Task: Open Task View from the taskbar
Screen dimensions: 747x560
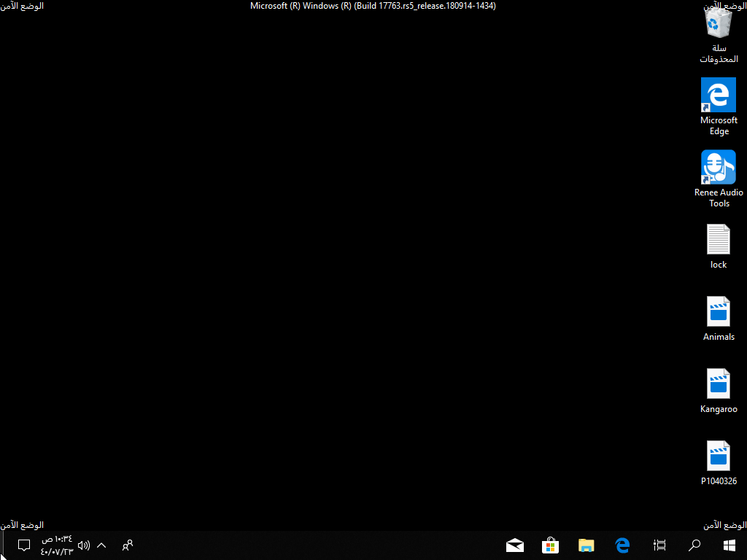Action: pyautogui.click(x=659, y=545)
